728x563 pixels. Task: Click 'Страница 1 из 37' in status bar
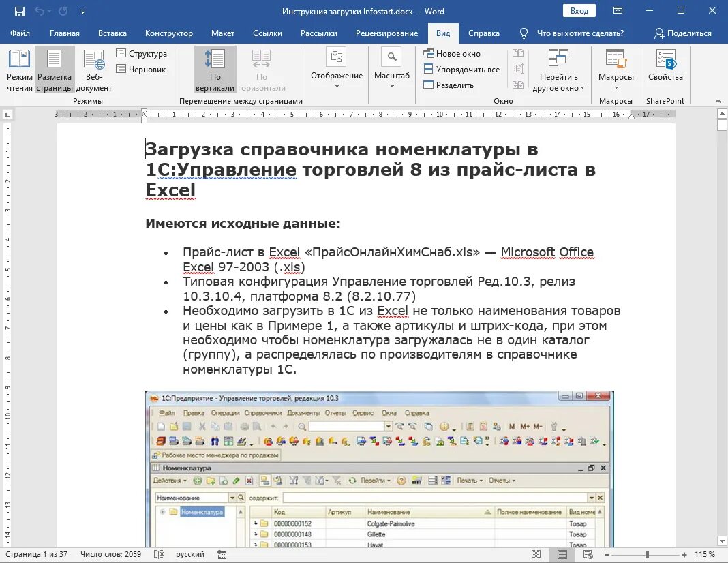pyautogui.click(x=37, y=554)
